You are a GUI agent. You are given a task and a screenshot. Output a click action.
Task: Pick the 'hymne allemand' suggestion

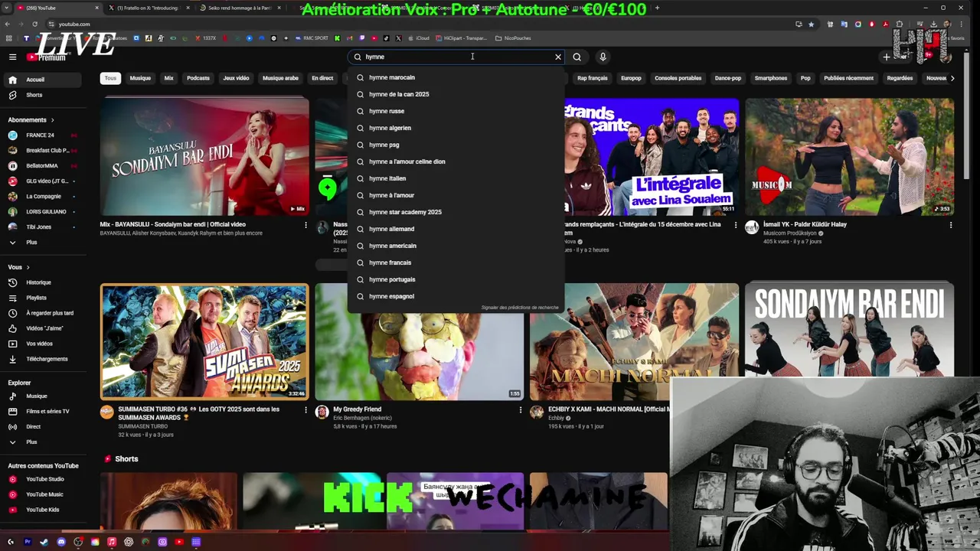point(456,229)
